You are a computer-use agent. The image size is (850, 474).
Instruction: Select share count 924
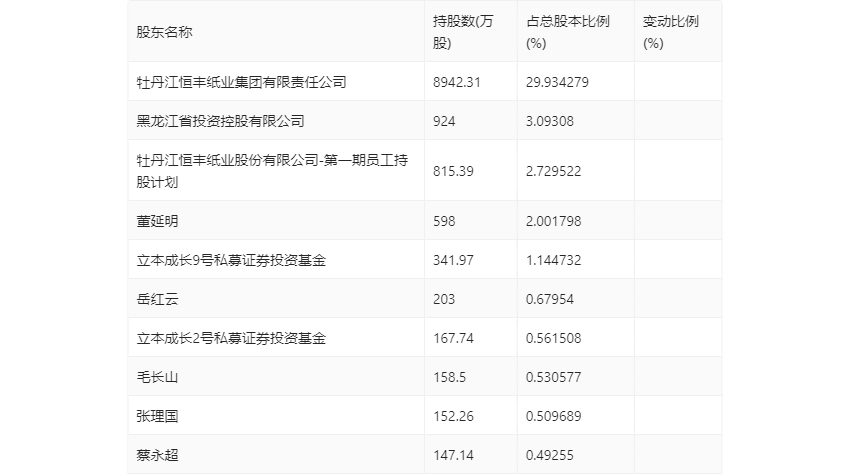(444, 121)
